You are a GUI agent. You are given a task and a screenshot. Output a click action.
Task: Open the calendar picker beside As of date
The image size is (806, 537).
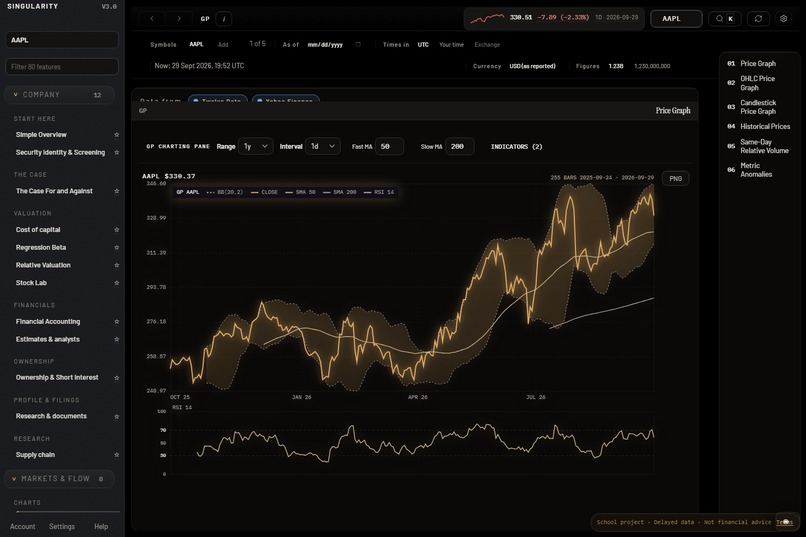[358, 45]
